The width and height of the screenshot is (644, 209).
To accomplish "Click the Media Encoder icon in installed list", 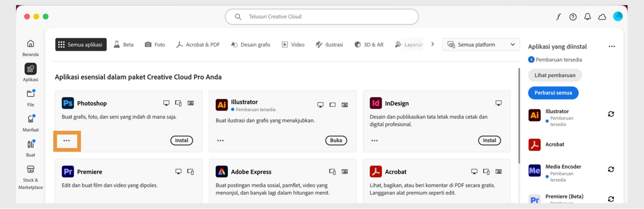I will [534, 171].
